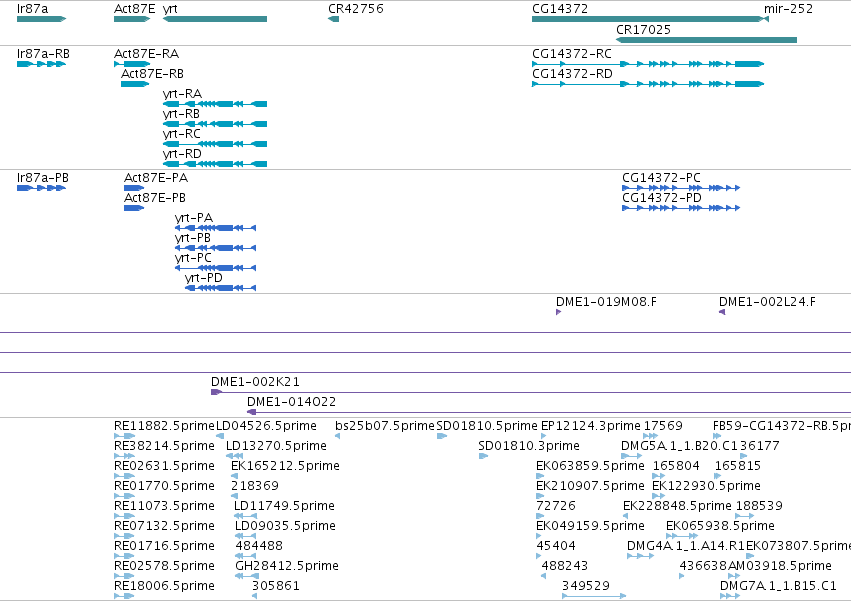Select the AM03918.5prime EST label
Image resolution: width=851 pixels, height=601 pixels.
(x=780, y=567)
